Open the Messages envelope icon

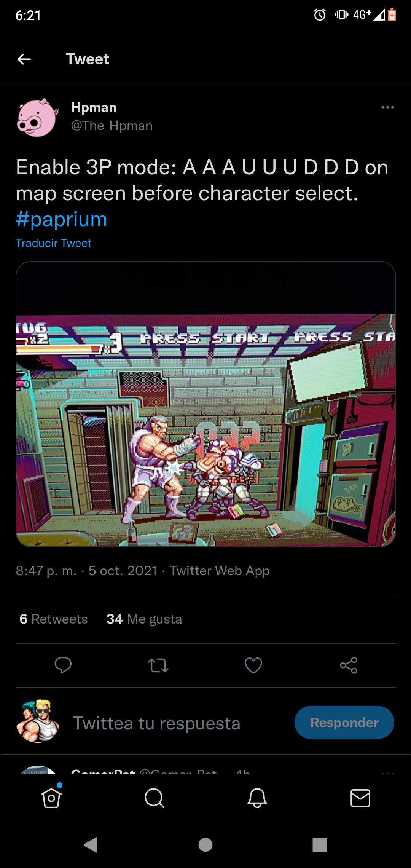360,798
